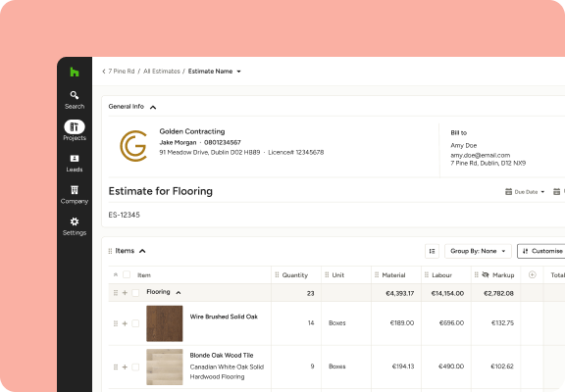Click the Customise button
This screenshot has height=392, width=565.
tap(542, 251)
